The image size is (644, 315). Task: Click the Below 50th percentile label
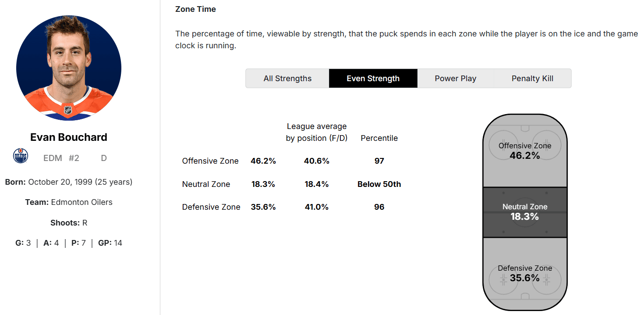click(379, 184)
